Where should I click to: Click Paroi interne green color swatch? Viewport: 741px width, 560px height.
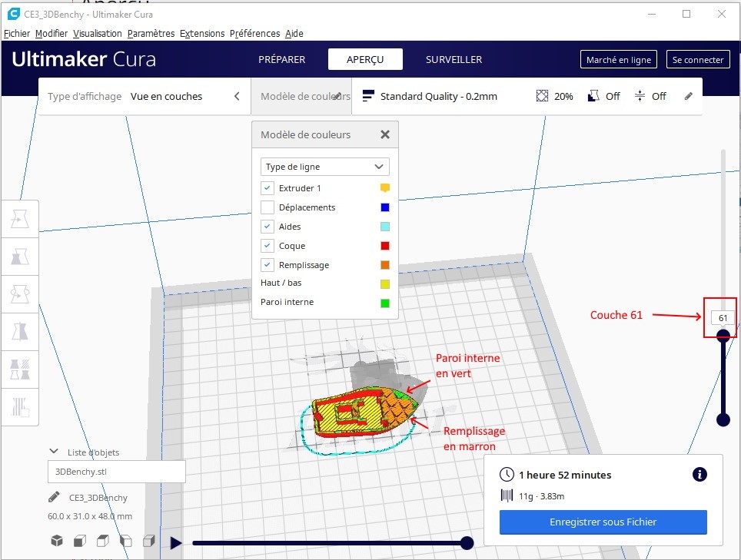point(384,303)
